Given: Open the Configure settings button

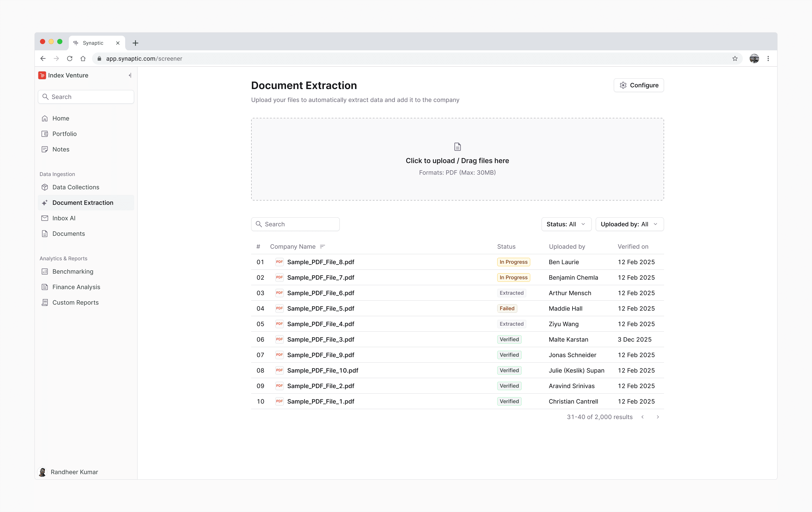Looking at the screenshot, I should (x=639, y=85).
